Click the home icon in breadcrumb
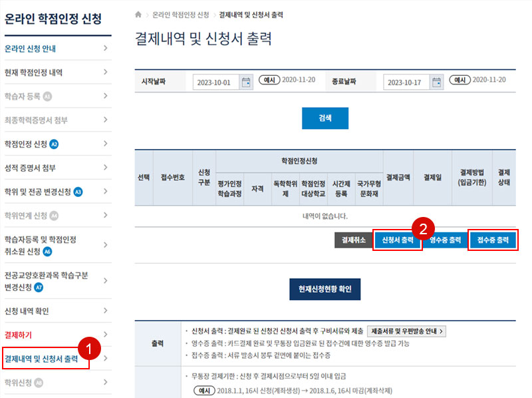 (138, 14)
